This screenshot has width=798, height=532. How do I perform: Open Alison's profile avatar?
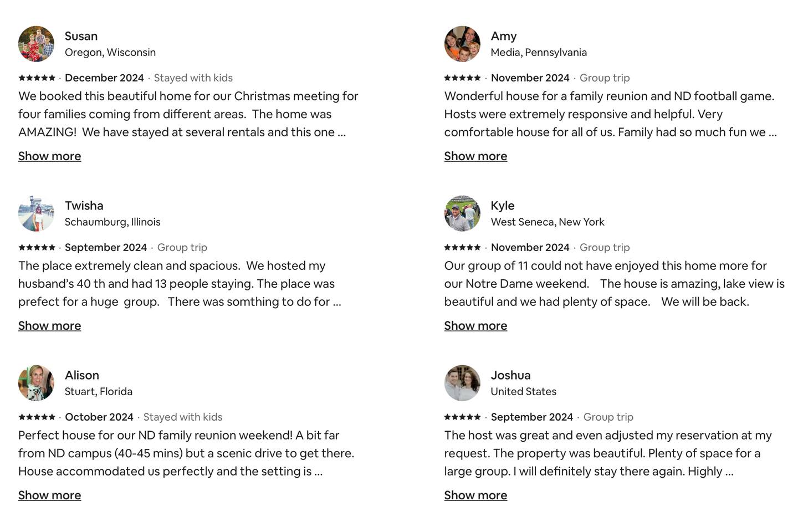(x=36, y=383)
